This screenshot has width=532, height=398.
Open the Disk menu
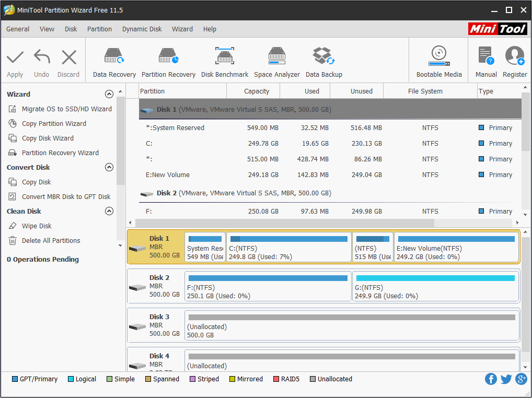(71, 29)
